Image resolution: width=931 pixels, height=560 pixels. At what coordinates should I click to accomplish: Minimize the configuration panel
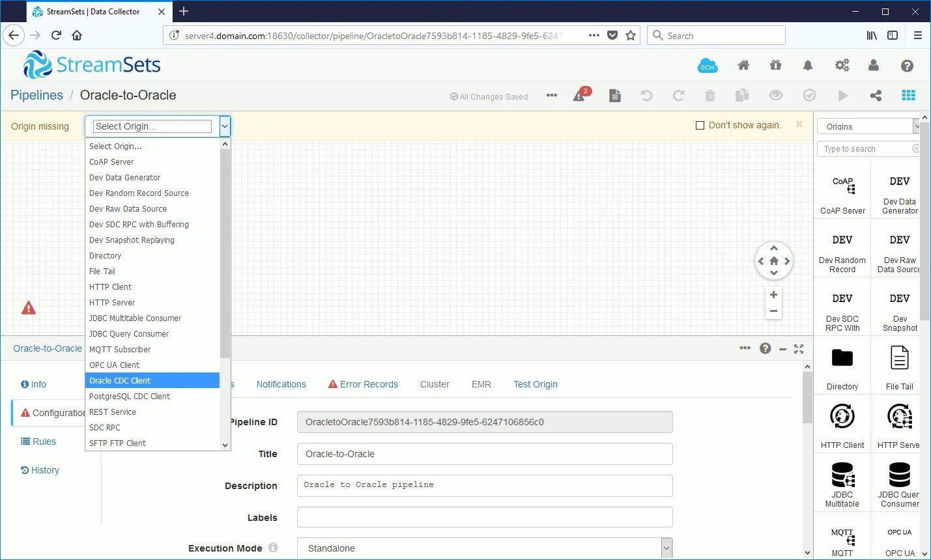782,350
